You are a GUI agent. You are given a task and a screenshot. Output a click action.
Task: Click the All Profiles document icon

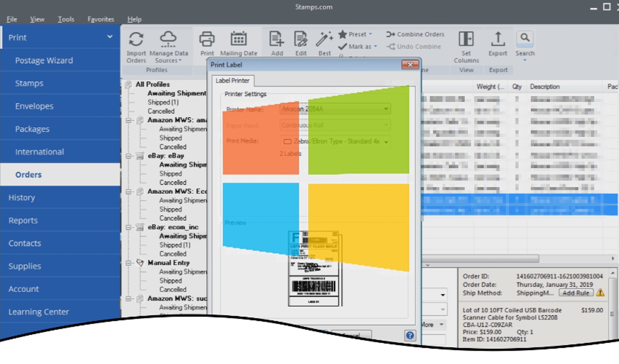(x=128, y=84)
